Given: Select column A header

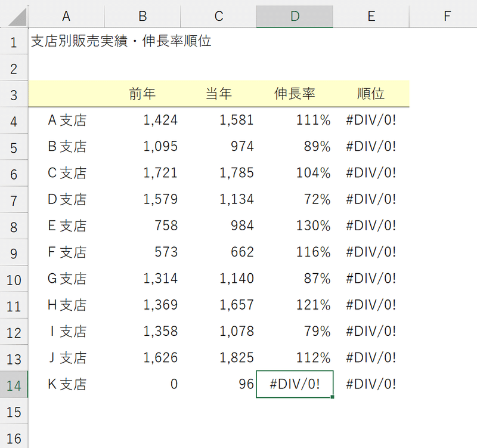Looking at the screenshot, I should click(66, 17).
